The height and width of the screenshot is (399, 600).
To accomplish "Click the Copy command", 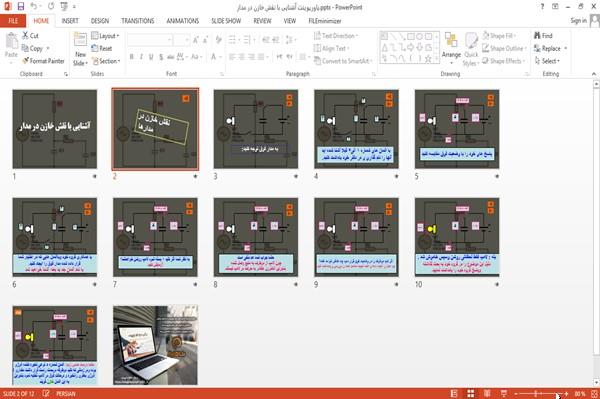I will (x=32, y=48).
